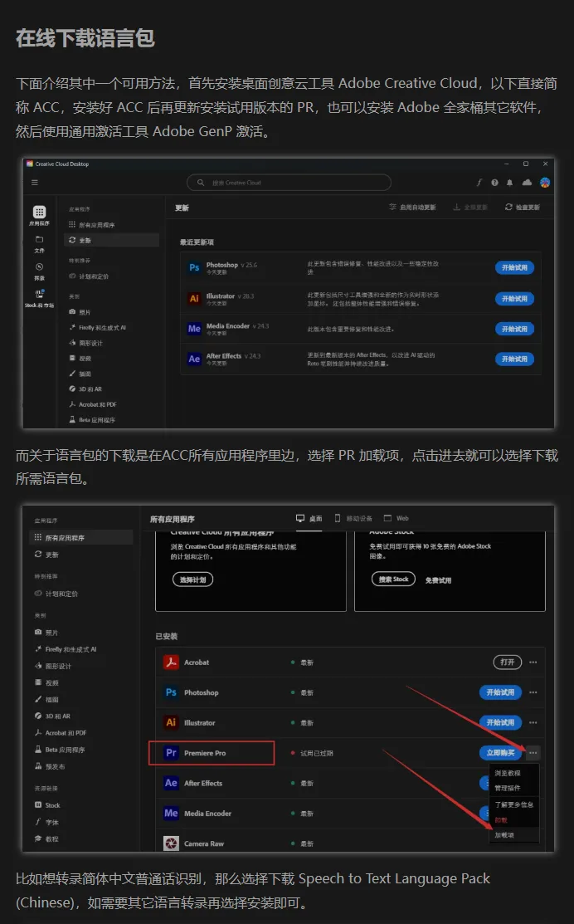Click the Media Encoder icon in installed list
The image size is (574, 924).
click(172, 814)
